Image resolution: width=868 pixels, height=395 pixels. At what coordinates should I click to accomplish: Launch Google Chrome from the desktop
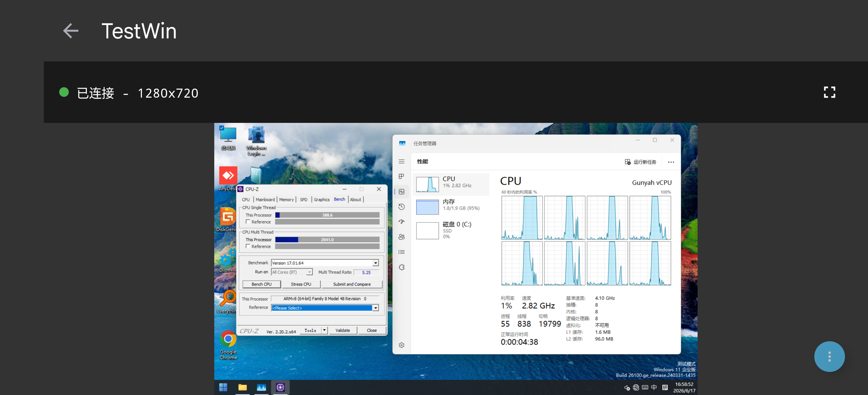coord(228,345)
